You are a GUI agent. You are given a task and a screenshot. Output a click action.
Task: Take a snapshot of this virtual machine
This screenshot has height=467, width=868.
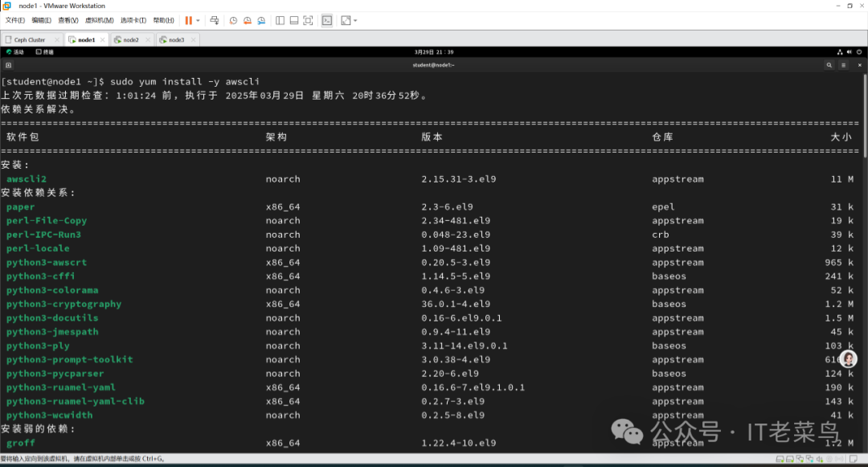233,20
